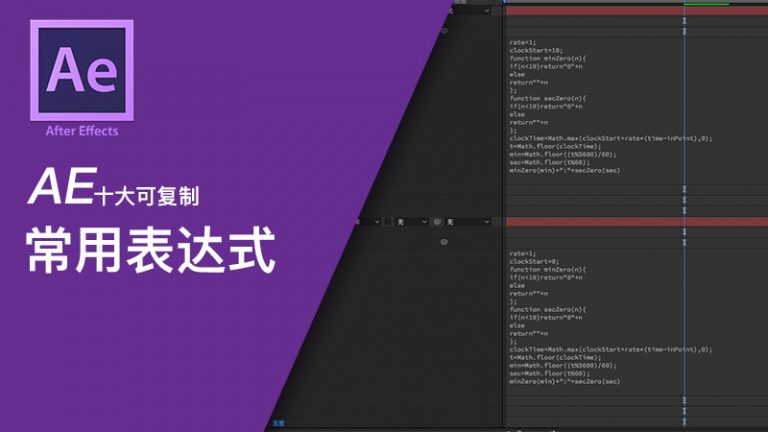
Task: Click 'function secZero(n){' in the clockStart=0 expression
Action: point(548,310)
